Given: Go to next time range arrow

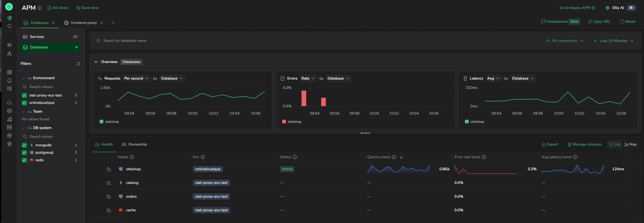Looking at the screenshot, I should click(x=632, y=41).
